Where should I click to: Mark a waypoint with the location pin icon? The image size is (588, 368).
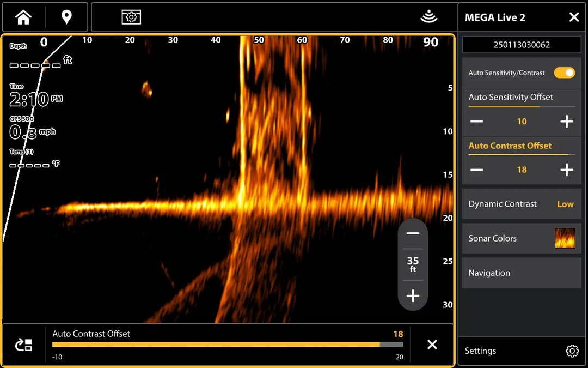(x=66, y=17)
